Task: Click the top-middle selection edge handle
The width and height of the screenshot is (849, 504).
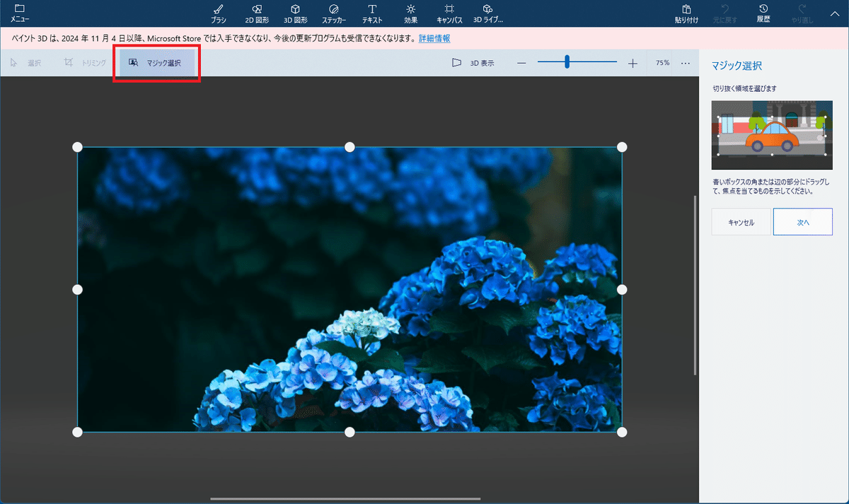Action: (x=350, y=147)
